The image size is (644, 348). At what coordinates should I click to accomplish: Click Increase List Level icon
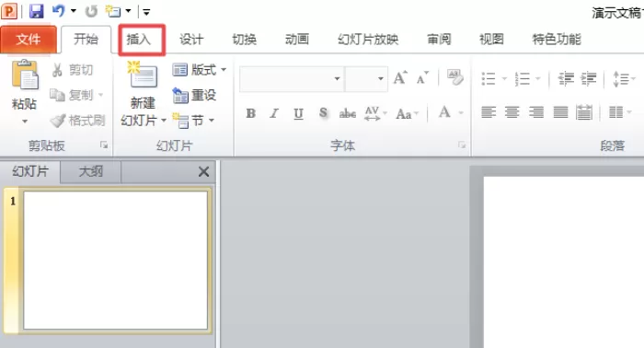coord(589,78)
